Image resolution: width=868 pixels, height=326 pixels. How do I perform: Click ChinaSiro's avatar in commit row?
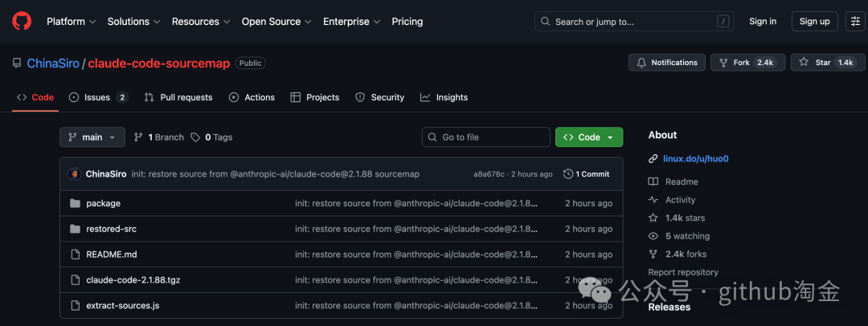pyautogui.click(x=74, y=174)
